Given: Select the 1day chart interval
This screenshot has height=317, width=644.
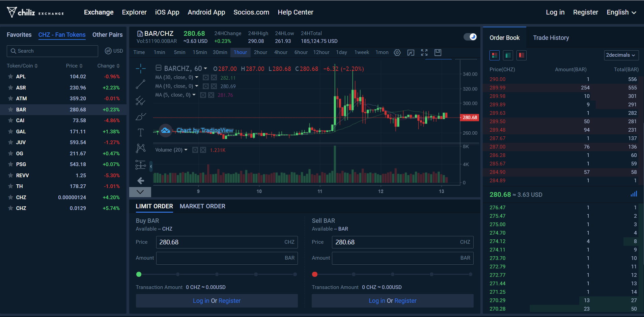Looking at the screenshot, I should pos(341,52).
